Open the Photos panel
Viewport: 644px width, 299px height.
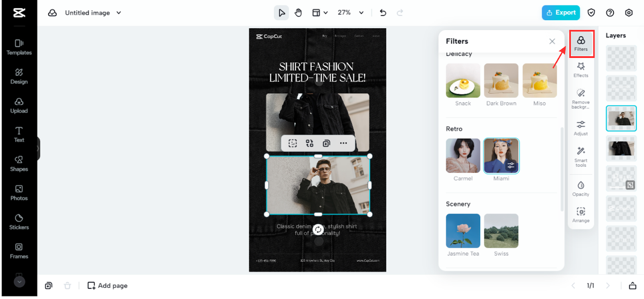pyautogui.click(x=19, y=193)
